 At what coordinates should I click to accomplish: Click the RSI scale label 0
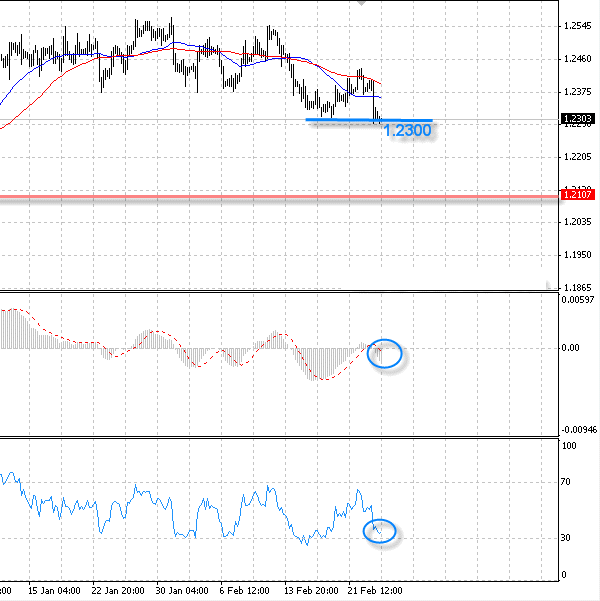click(564, 575)
